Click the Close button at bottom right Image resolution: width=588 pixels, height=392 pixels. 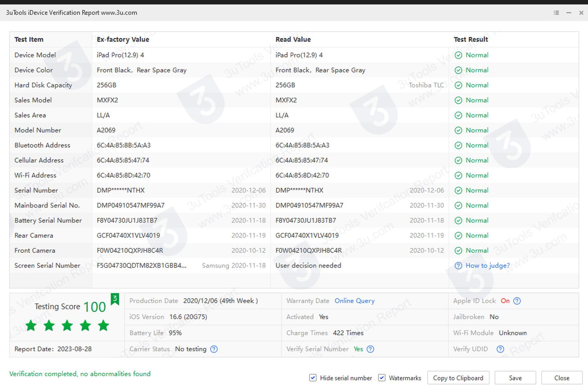click(562, 378)
